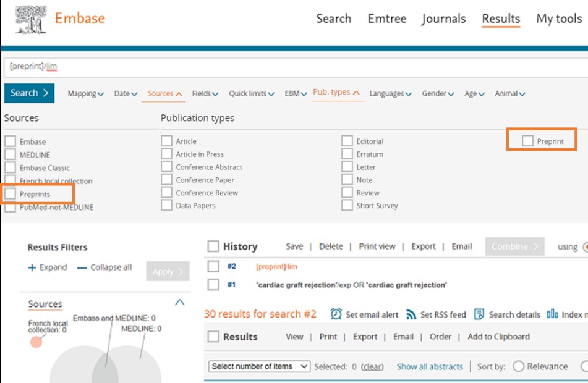This screenshot has height=383, width=588.
Task: Open the Emtree menu
Action: pyautogui.click(x=386, y=19)
